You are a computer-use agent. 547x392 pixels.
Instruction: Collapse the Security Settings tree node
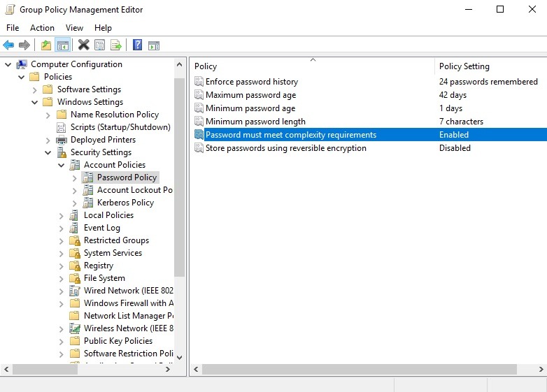[48, 152]
